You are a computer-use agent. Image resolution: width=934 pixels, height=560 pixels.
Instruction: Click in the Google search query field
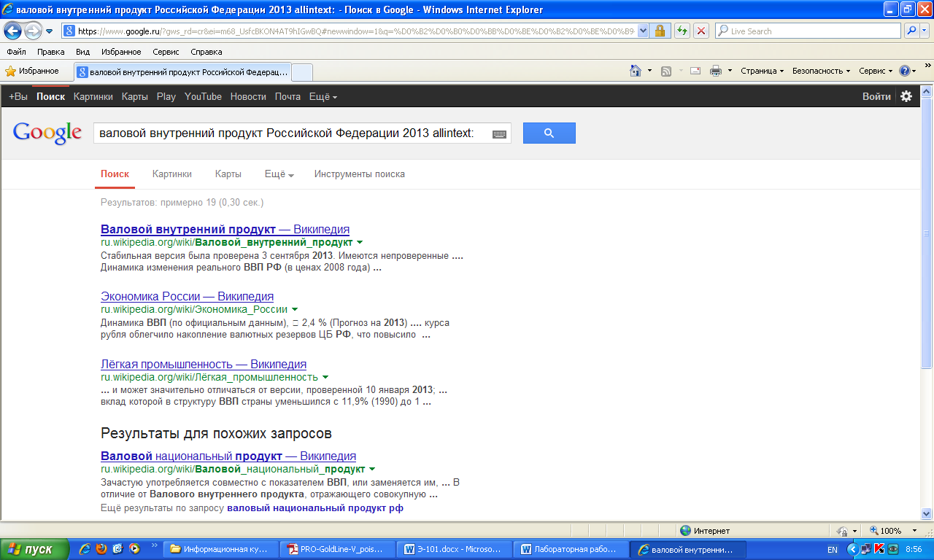[x=292, y=133]
